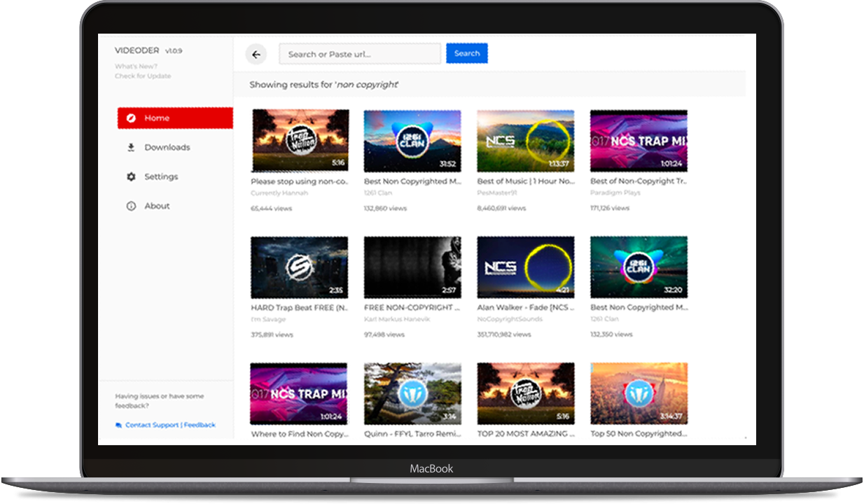This screenshot has height=504, width=864.
Task: Open 'FREE NON-COPYRIGHT' video thumbnail
Action: coord(412,267)
